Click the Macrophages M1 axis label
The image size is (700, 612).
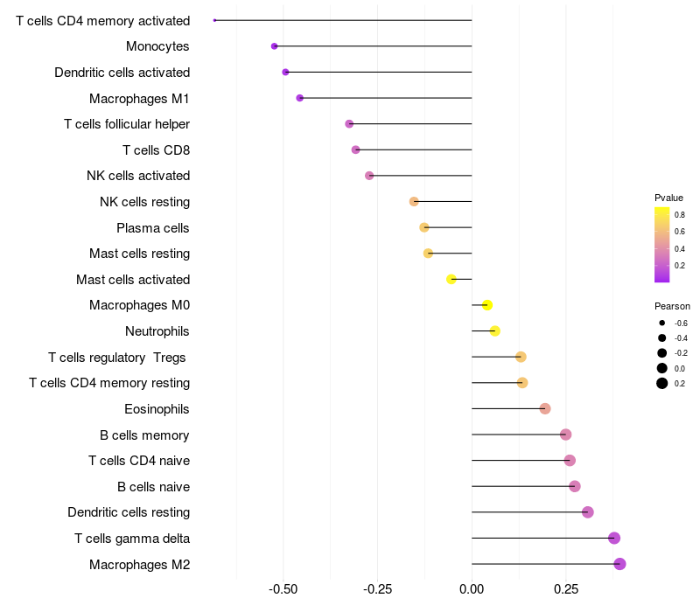point(139,99)
